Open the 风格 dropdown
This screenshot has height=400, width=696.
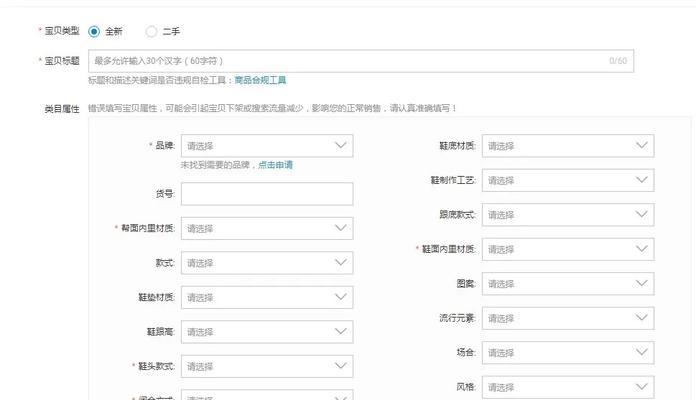tap(568, 387)
